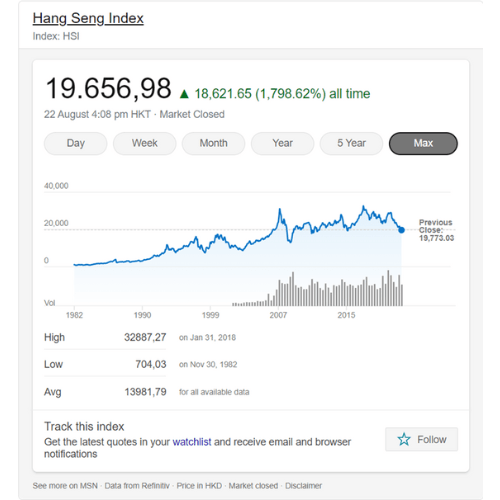
Task: Click the star icon on Follow button
Action: click(x=404, y=439)
